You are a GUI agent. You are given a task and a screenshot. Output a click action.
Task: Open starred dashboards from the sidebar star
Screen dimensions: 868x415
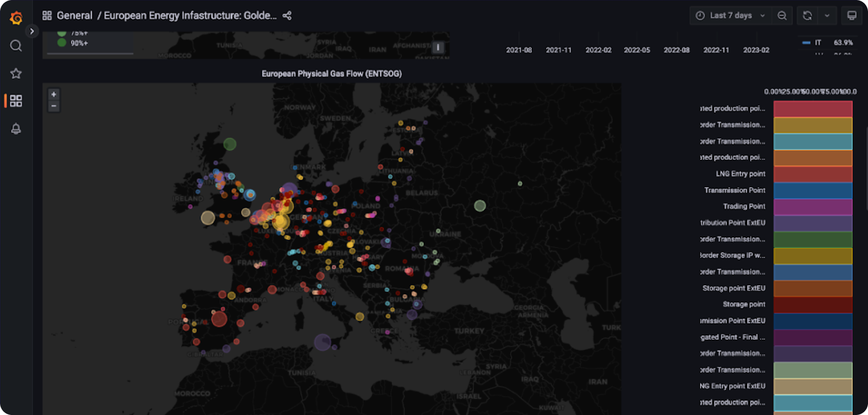[16, 73]
